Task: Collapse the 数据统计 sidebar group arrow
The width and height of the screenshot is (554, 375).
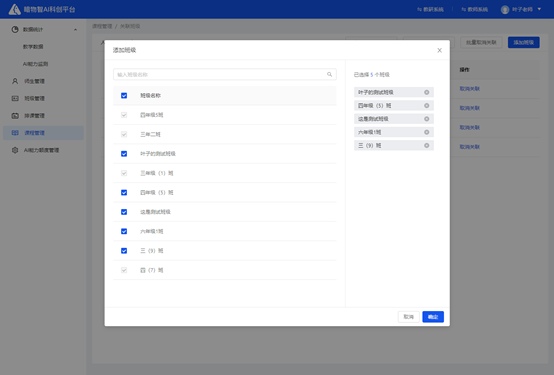Action: tap(75, 30)
